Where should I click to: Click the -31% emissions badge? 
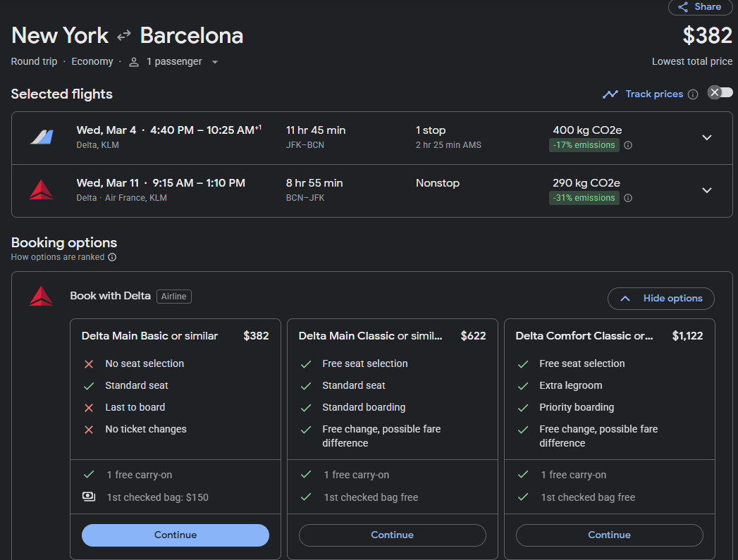point(584,198)
